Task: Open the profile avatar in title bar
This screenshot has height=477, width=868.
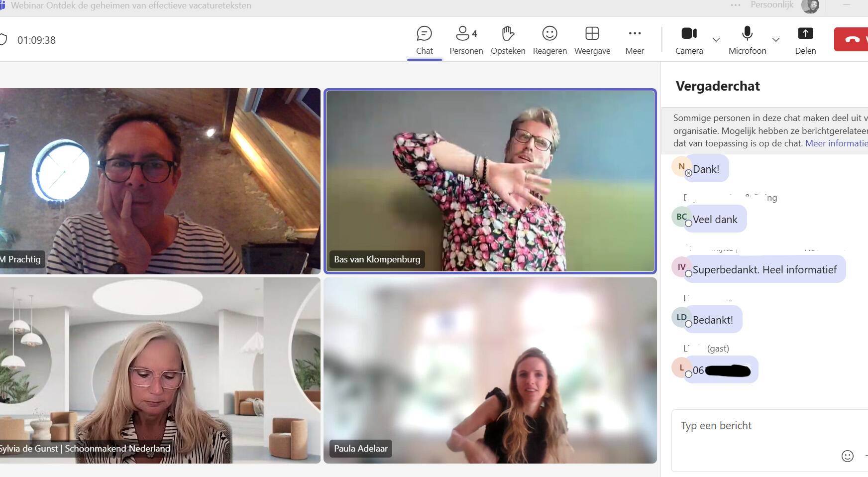Action: point(810,6)
